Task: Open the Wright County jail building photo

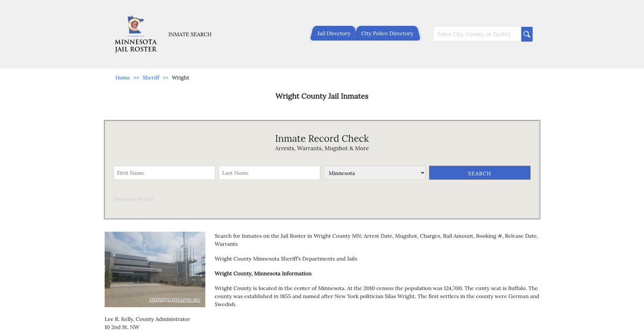Action: (x=155, y=269)
